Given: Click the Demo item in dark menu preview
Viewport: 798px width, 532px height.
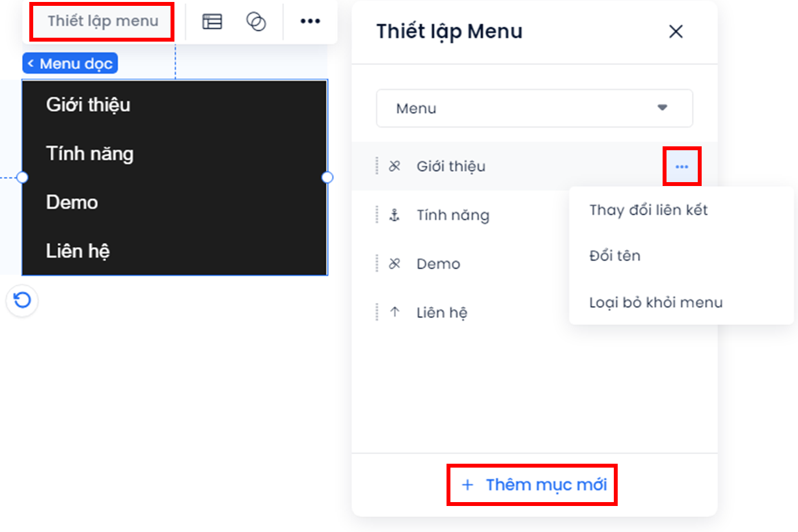Looking at the screenshot, I should pos(72,202).
